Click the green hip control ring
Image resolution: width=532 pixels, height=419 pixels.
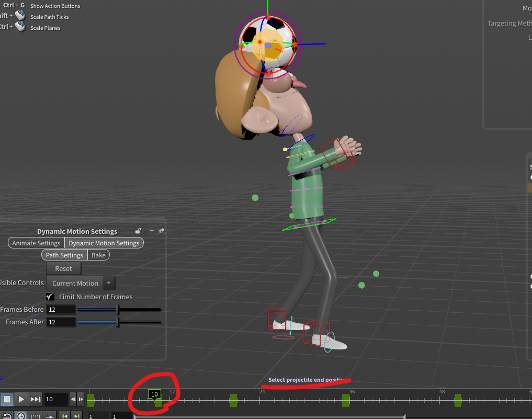click(309, 224)
